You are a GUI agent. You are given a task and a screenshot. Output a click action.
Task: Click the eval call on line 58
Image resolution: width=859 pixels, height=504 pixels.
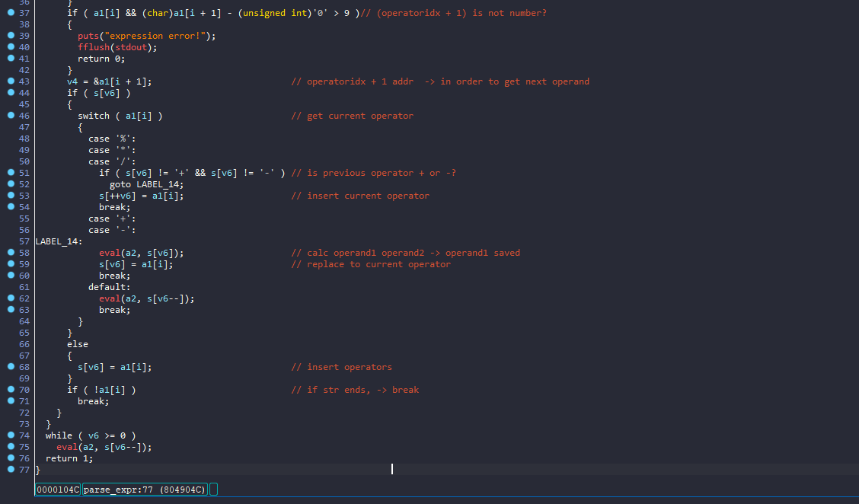point(110,253)
